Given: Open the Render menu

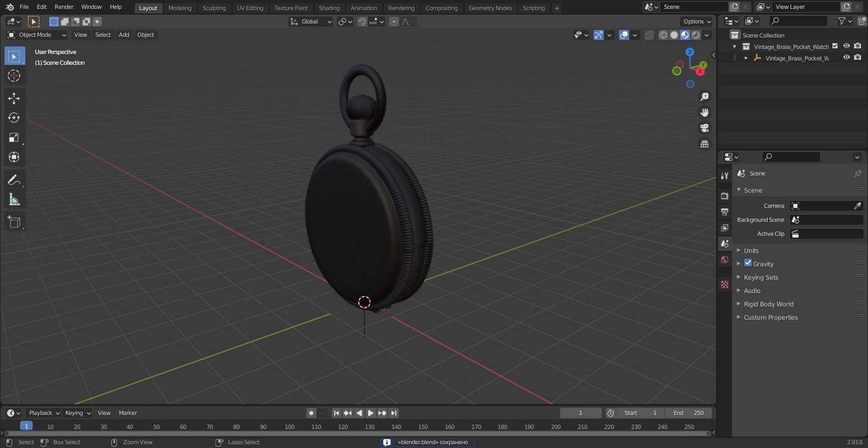Looking at the screenshot, I should [64, 7].
